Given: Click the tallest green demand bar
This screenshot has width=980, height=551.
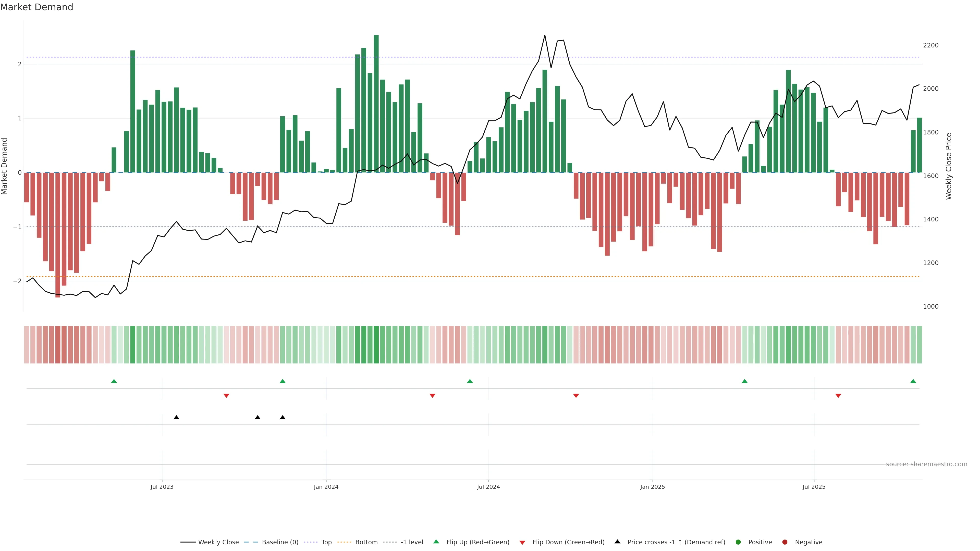Looking at the screenshot, I should (x=376, y=103).
